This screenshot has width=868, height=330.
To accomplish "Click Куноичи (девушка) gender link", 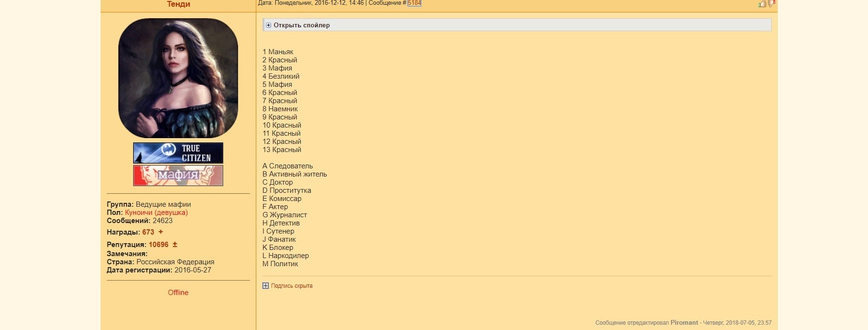I will (x=156, y=212).
